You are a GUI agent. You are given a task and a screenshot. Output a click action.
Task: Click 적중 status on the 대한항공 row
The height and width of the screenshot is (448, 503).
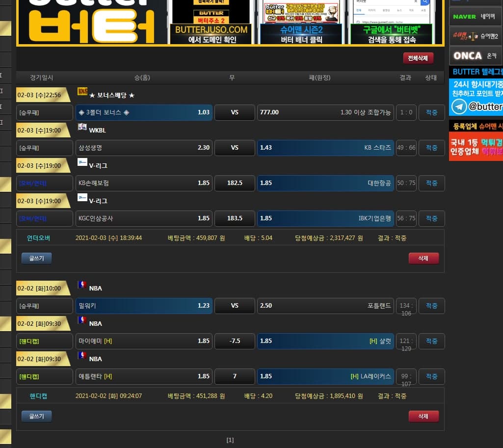(431, 183)
